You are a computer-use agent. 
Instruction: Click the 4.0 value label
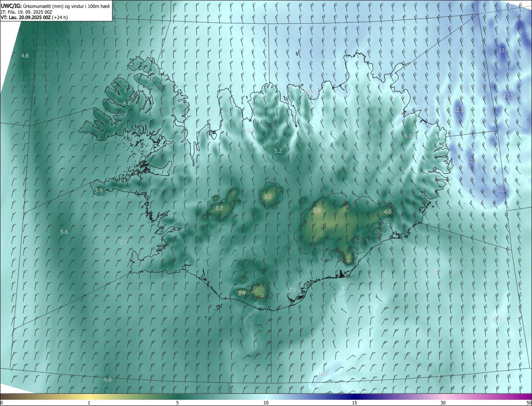pyautogui.click(x=388, y=212)
